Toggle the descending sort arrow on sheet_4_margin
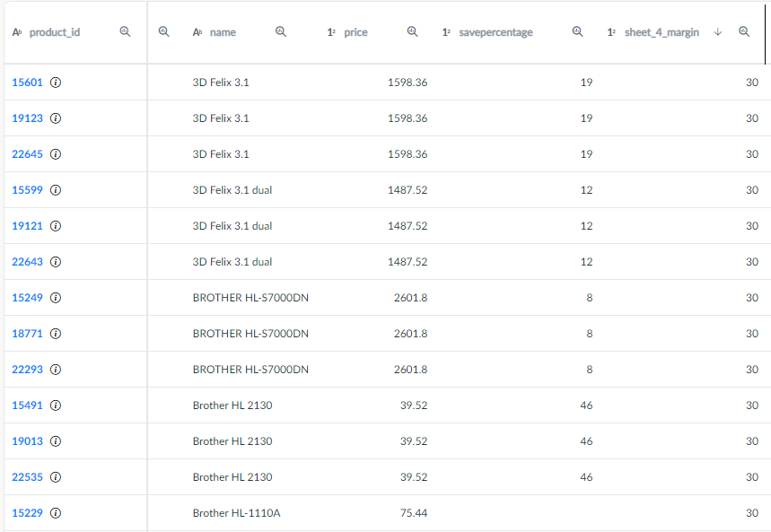The image size is (771, 532). (x=716, y=31)
